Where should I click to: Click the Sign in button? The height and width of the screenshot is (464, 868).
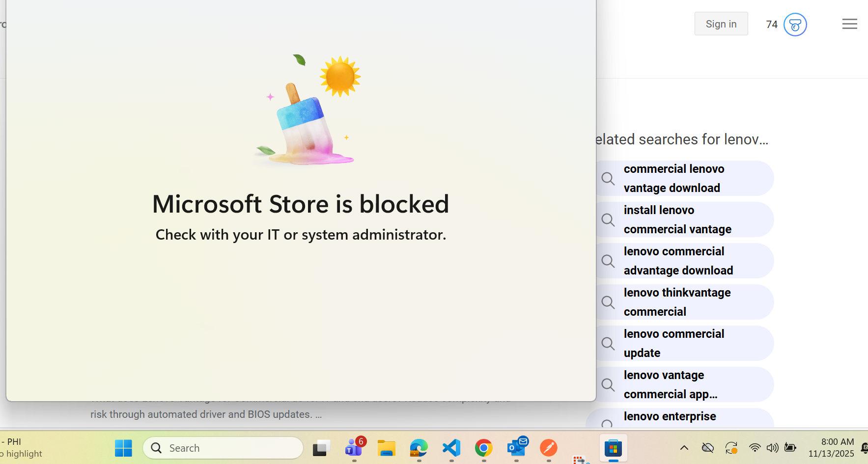[x=721, y=24]
